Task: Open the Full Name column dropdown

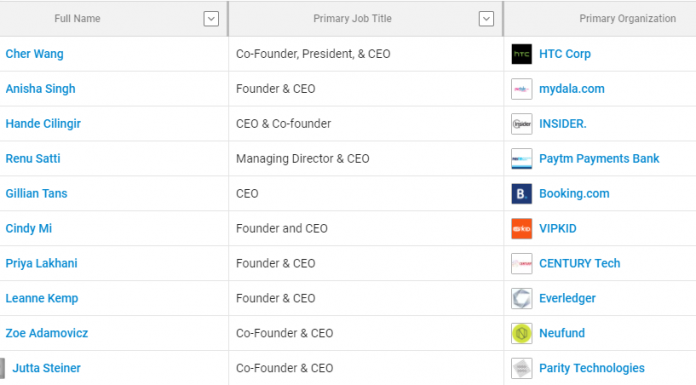Action: point(211,19)
